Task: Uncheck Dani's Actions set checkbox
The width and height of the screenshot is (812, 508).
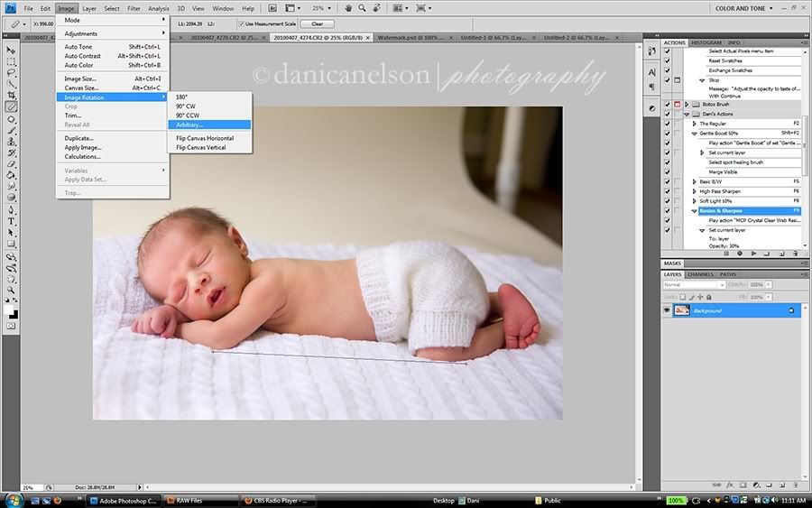Action: click(x=667, y=114)
